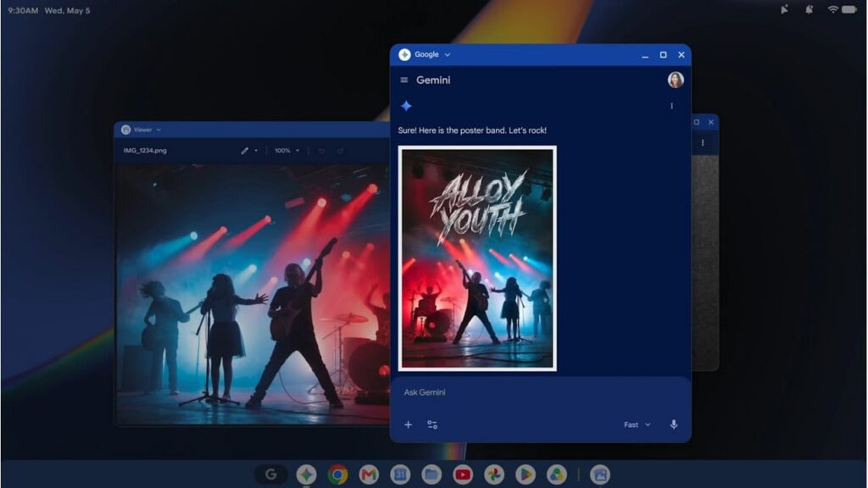
Task: Maximize the Gemini window
Action: tap(663, 55)
